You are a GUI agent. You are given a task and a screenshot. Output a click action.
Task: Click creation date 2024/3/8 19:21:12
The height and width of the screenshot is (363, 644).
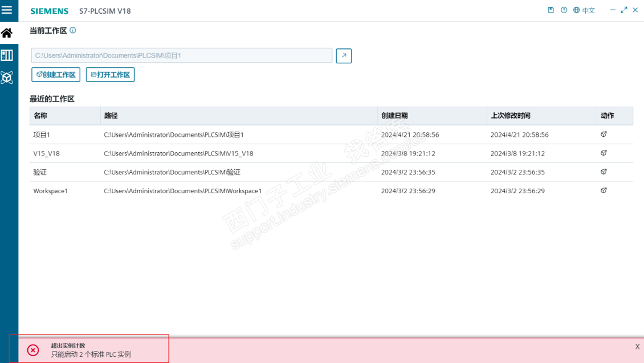pyautogui.click(x=408, y=154)
